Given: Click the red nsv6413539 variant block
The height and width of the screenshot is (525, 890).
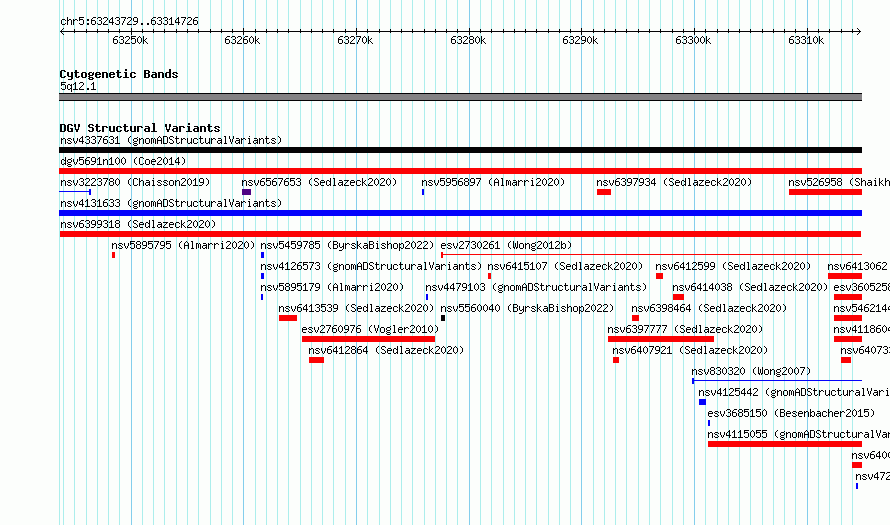Looking at the screenshot, I should [288, 318].
